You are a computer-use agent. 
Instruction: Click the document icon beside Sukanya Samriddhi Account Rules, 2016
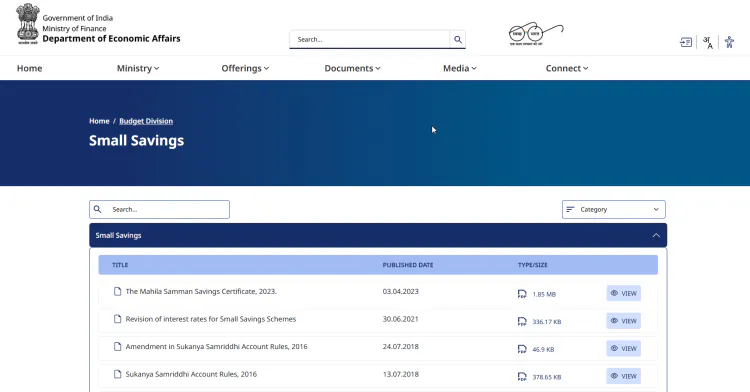[x=117, y=374]
